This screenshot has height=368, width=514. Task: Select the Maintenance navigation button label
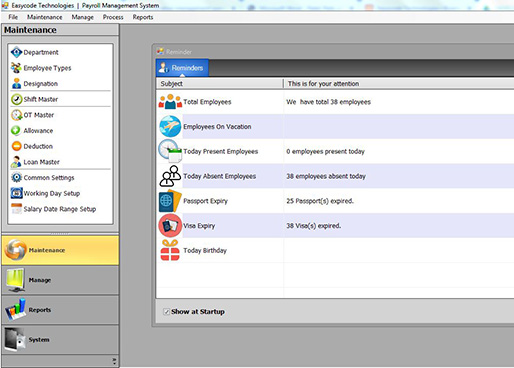(47, 250)
